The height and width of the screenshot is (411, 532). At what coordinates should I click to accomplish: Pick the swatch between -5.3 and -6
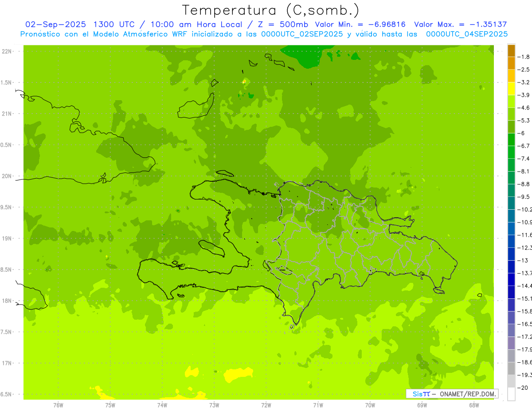pyautogui.click(x=511, y=127)
